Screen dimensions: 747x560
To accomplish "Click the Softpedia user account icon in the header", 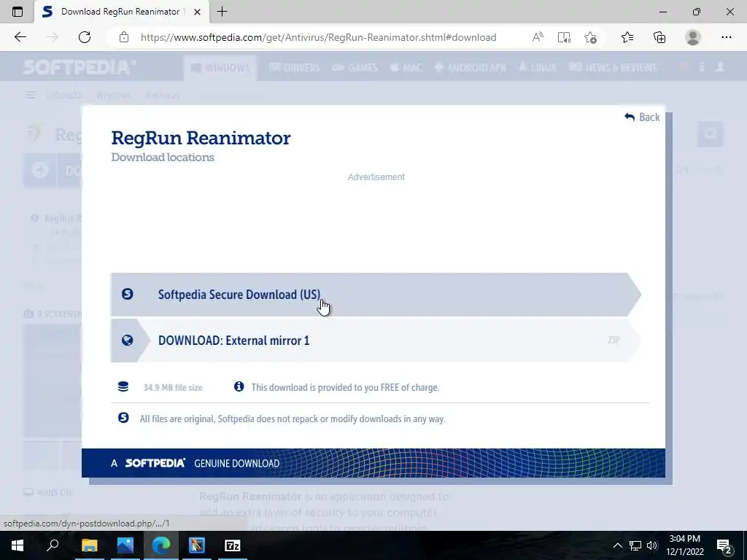I will click(x=720, y=67).
